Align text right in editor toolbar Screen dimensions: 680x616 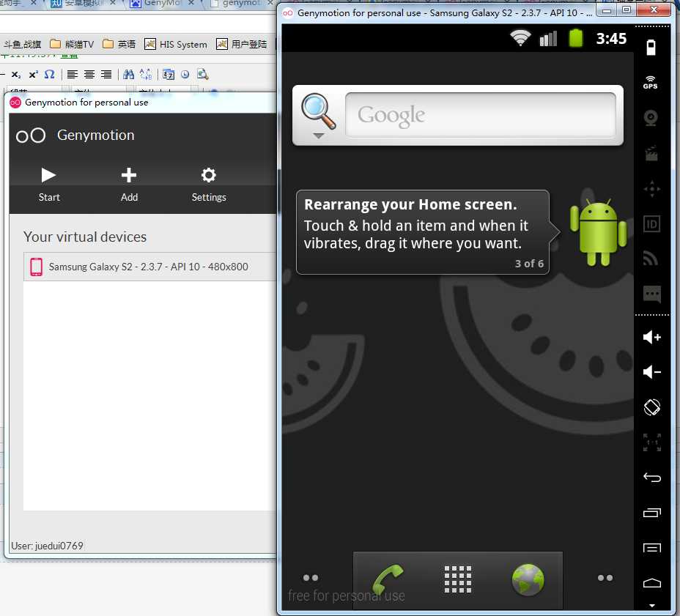tap(106, 75)
